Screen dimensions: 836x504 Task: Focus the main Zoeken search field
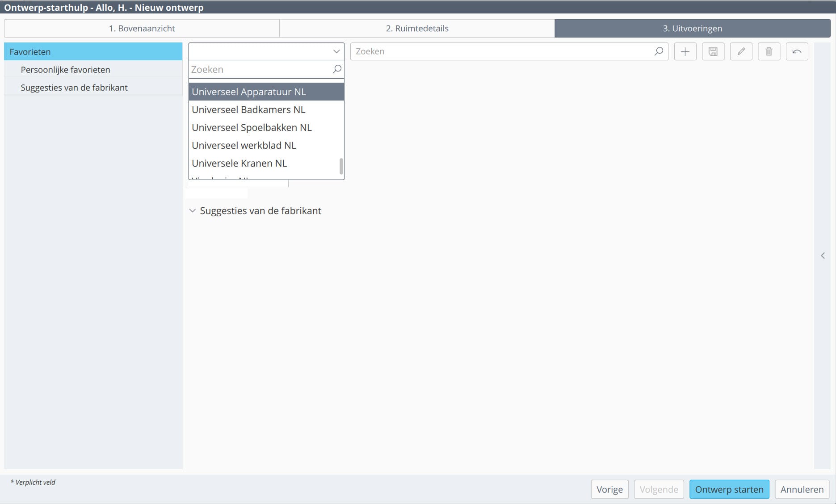[x=500, y=51]
